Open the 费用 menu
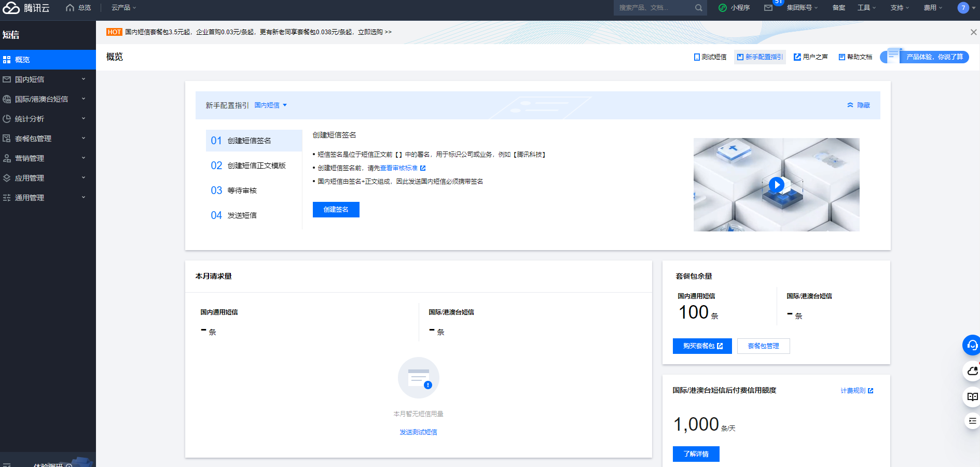The width and height of the screenshot is (980, 467). 933,8
